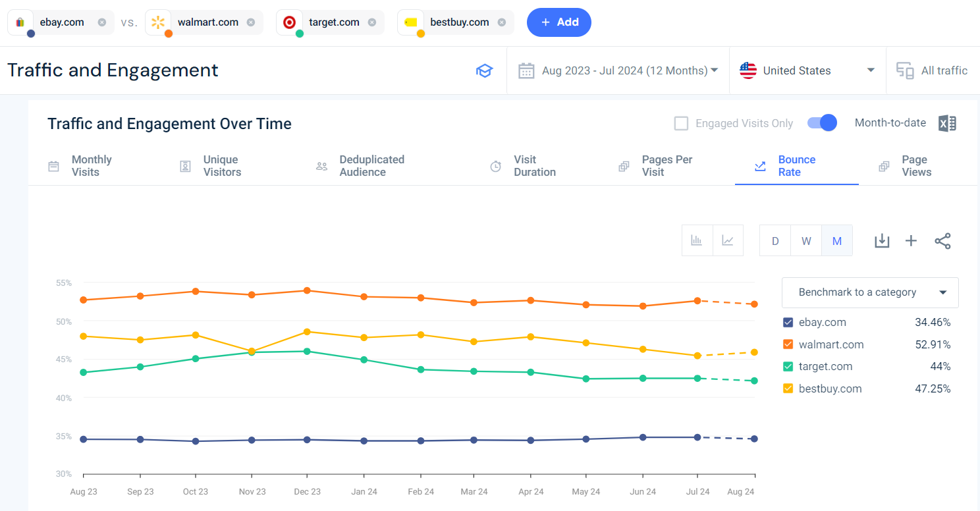The width and height of the screenshot is (980, 511).
Task: Click the Monthly Visits calendar tab icon
Action: point(54,167)
